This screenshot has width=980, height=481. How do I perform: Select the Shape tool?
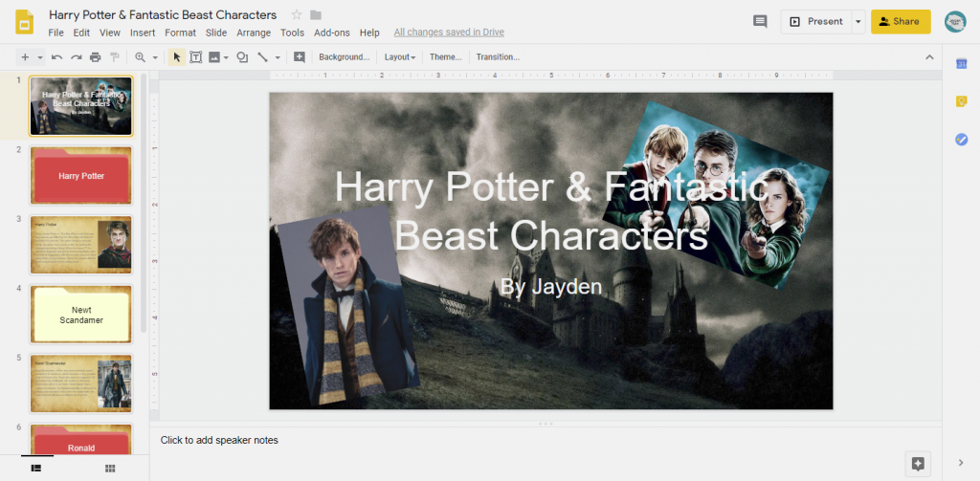click(x=242, y=57)
